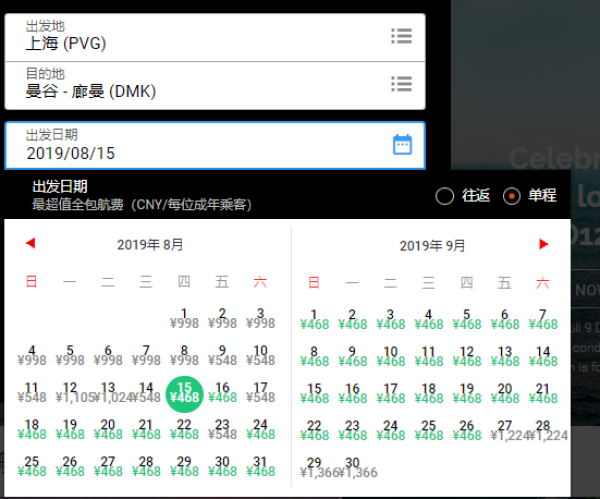600x499 pixels.
Task: Go to next month with red arrow
Action: pos(543,244)
